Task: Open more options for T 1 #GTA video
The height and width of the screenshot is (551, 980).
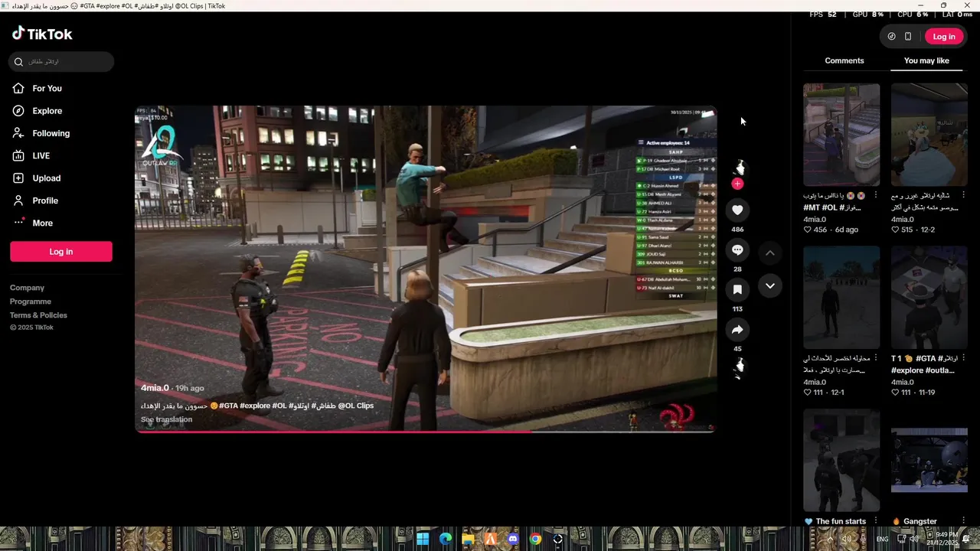Action: (x=964, y=358)
